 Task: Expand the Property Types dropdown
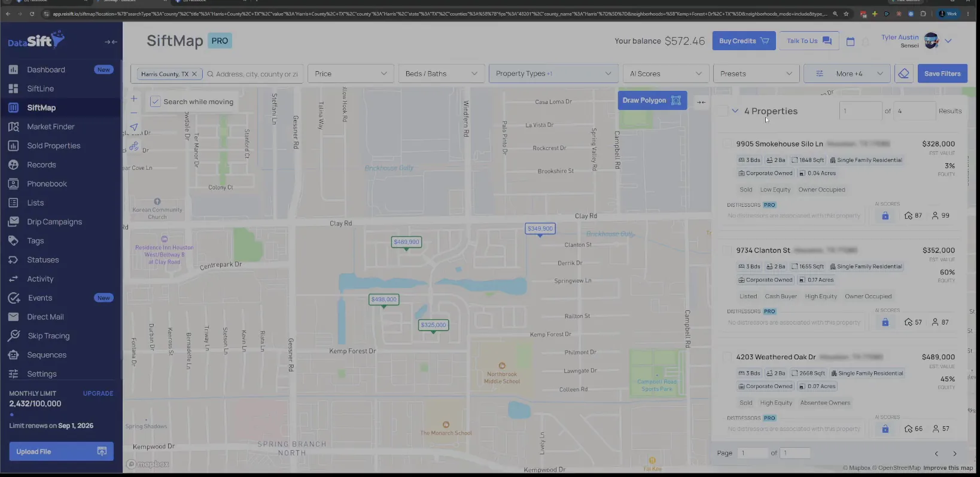click(553, 74)
